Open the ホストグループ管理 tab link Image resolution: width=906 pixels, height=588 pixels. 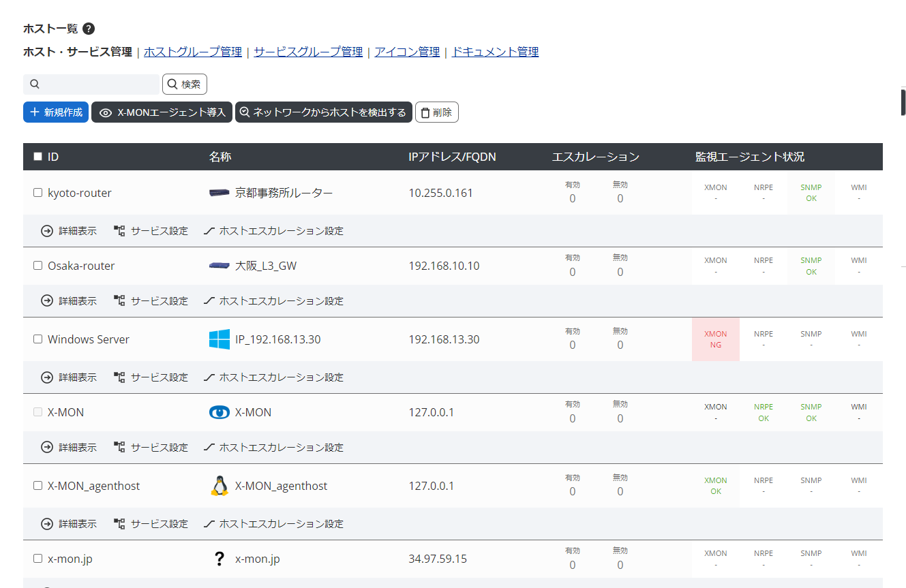click(193, 52)
